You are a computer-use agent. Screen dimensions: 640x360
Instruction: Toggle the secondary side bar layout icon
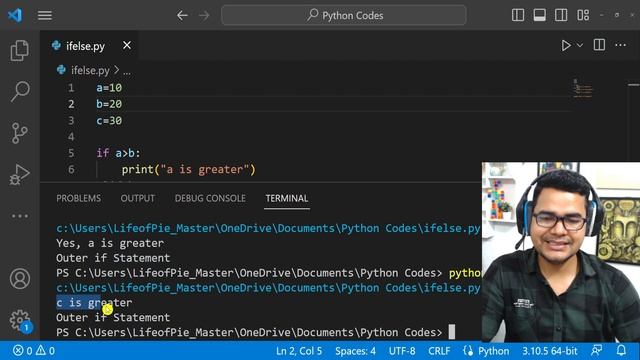(561, 15)
